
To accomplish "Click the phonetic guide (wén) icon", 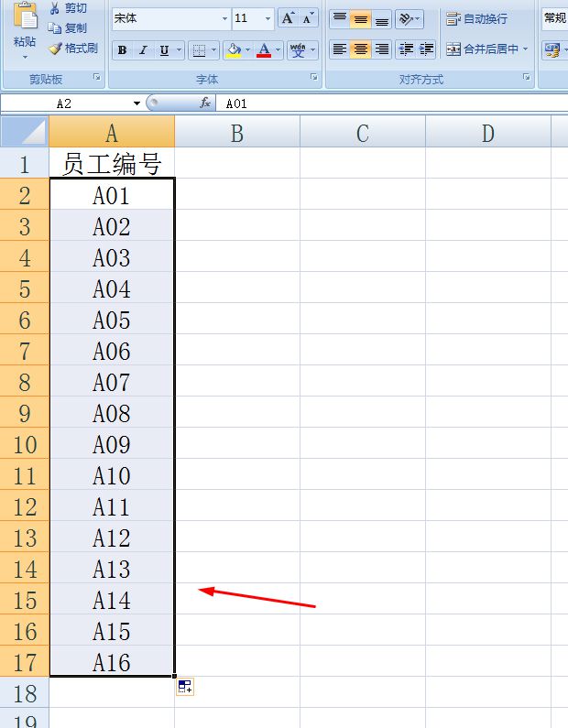I will [298, 49].
